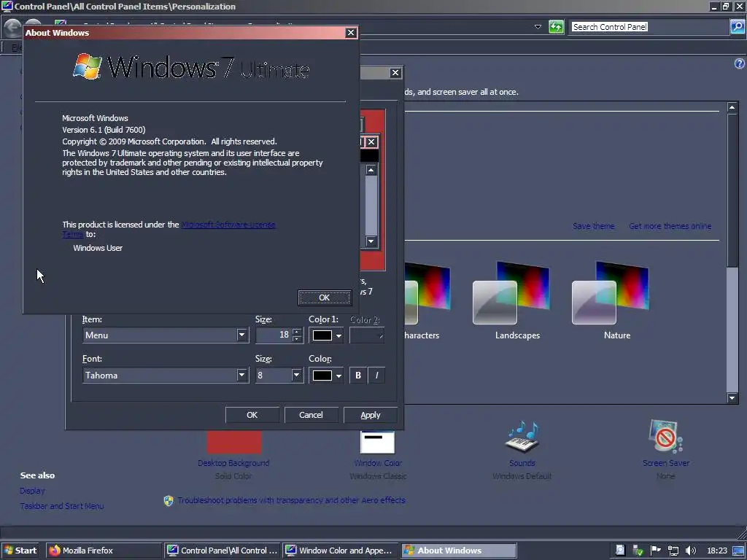Viewport: 747px width, 560px height.
Task: Open the Font dropdown showing Tahoma
Action: coord(241,376)
